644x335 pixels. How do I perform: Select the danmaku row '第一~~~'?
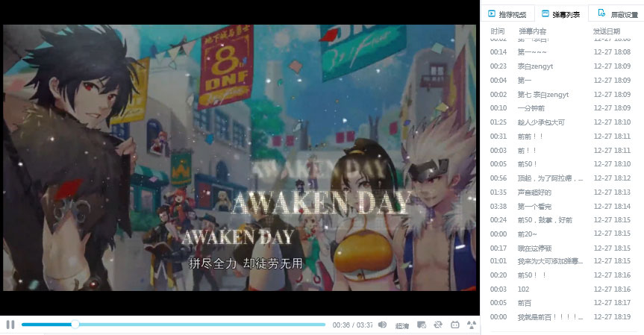(561, 52)
